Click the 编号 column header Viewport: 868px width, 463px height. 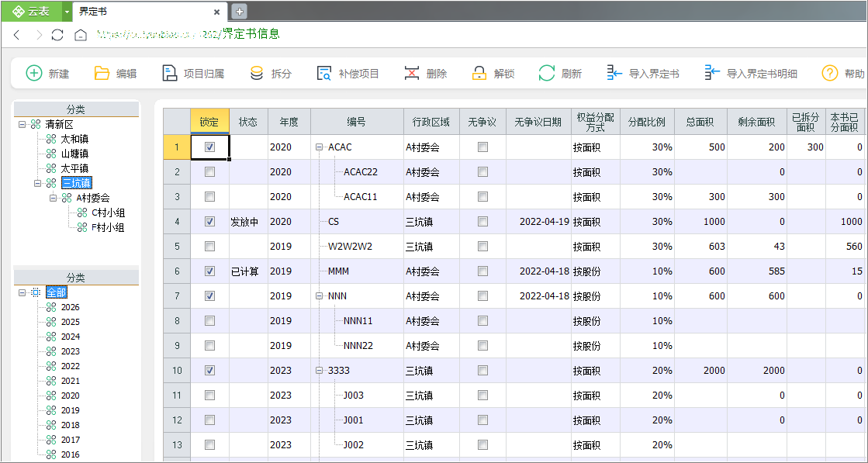357,122
